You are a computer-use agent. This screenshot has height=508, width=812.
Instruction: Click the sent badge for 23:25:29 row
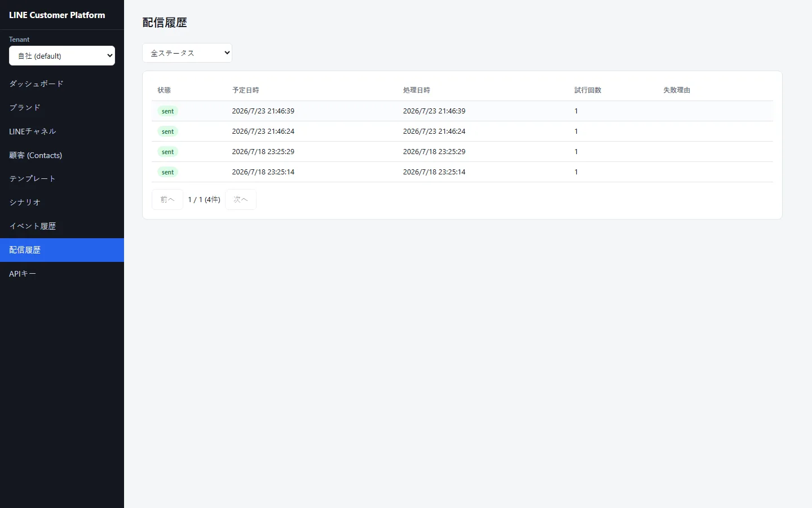167,152
